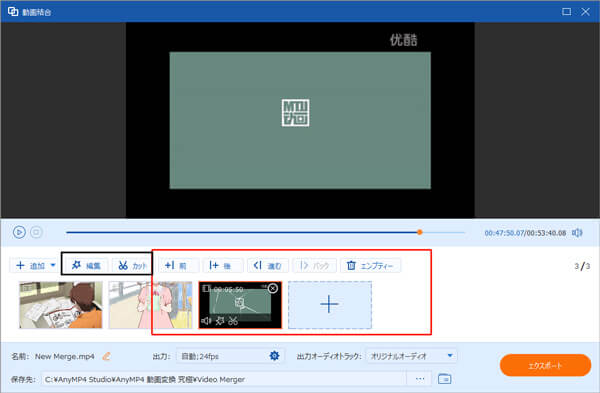600x393 pixels.
Task: Click the edit star icon on selected clip
Action: 220,321
